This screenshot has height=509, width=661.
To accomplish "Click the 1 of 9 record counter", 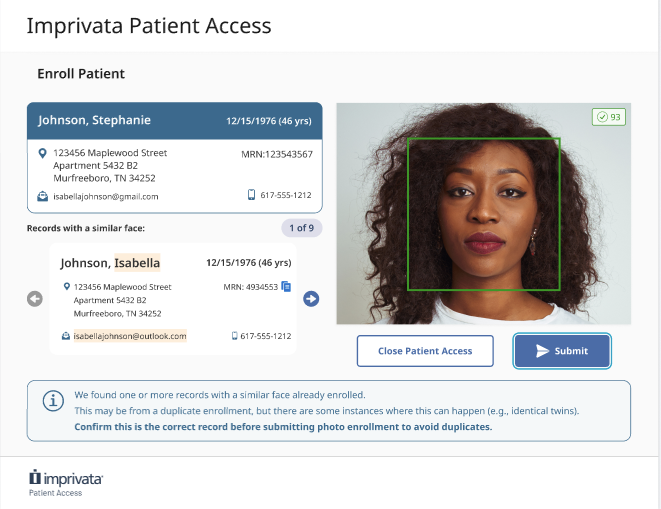I will click(301, 228).
